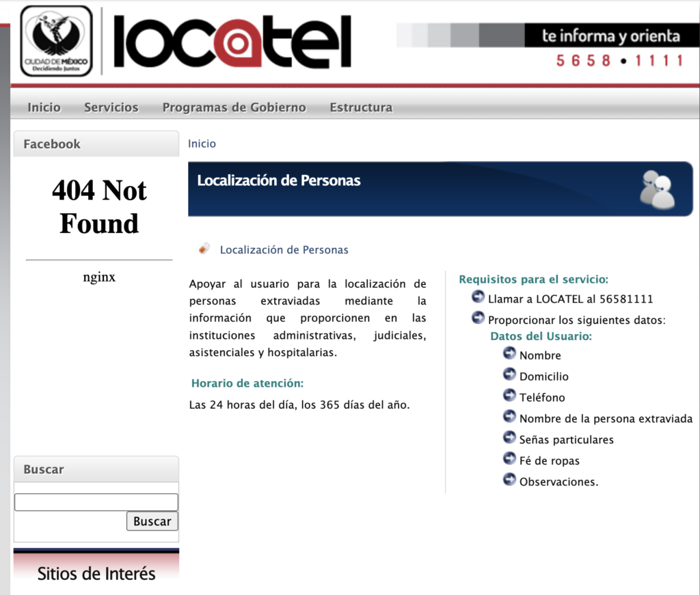Click the Inicio breadcrumb link
The image size is (700, 595).
202,143
